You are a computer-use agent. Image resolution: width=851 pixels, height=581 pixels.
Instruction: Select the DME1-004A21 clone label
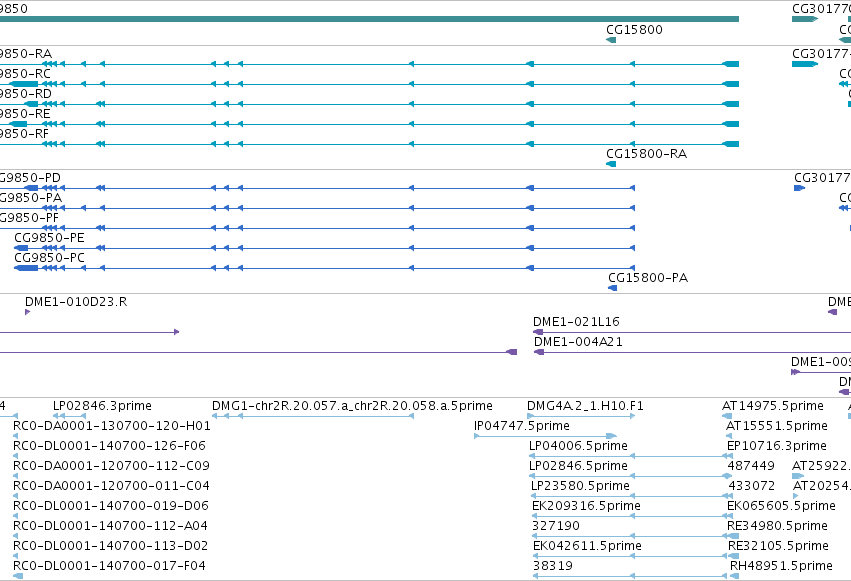(x=578, y=342)
